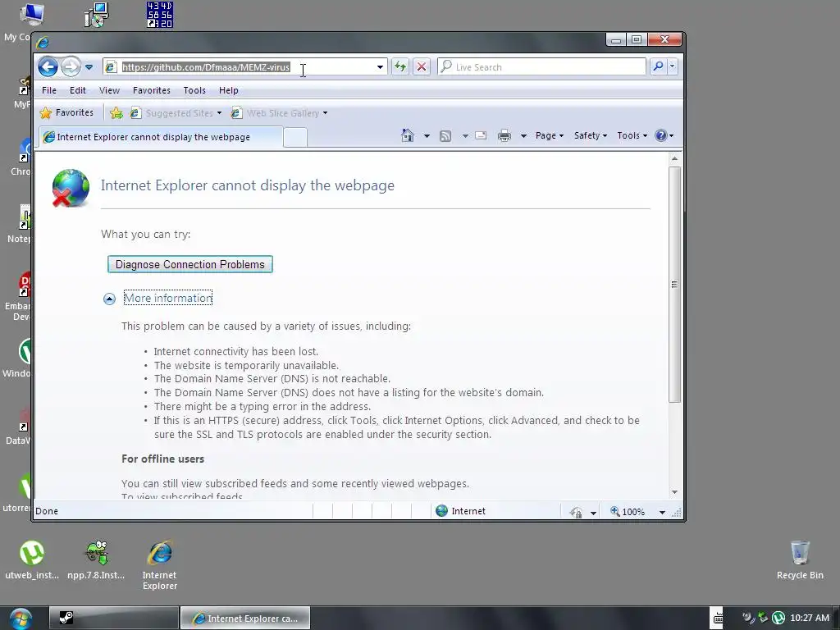Click the Read Mail envelope icon
The height and width of the screenshot is (630, 840).
coord(481,135)
